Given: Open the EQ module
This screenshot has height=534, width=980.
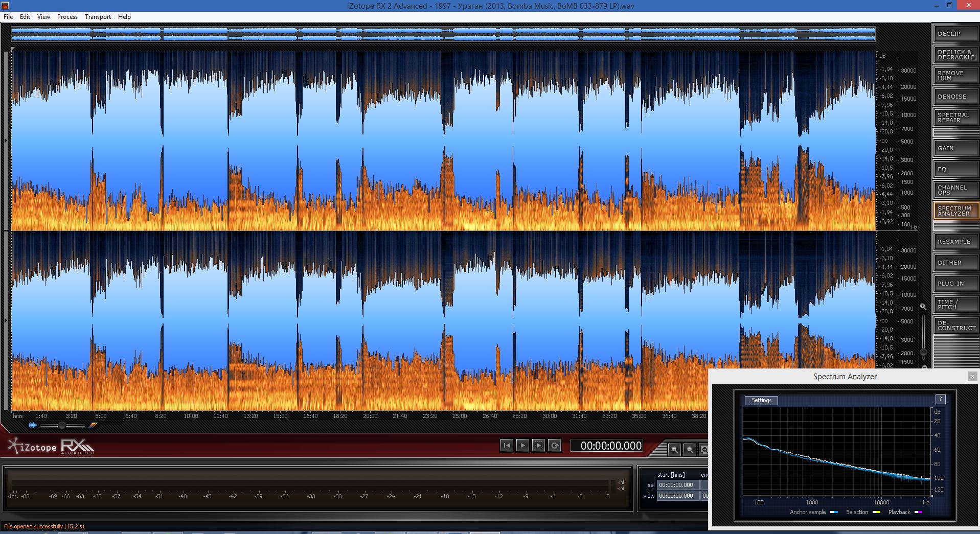Looking at the screenshot, I should coord(955,169).
